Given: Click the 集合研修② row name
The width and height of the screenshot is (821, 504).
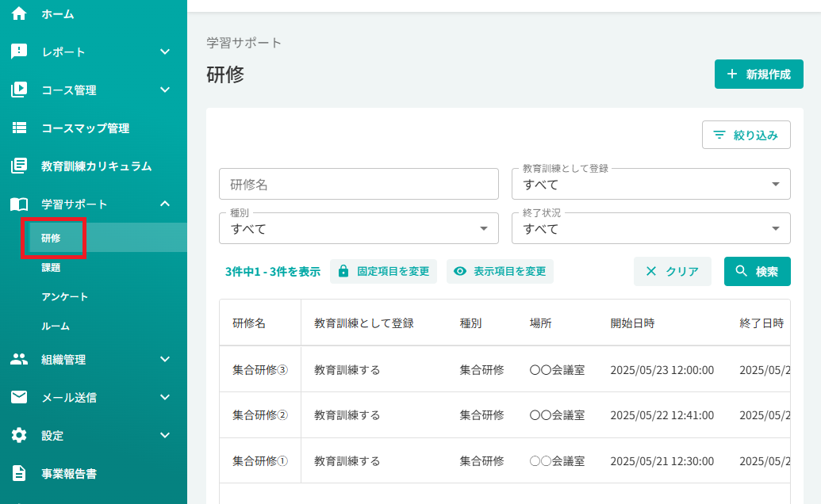Looking at the screenshot, I should click(x=260, y=415).
